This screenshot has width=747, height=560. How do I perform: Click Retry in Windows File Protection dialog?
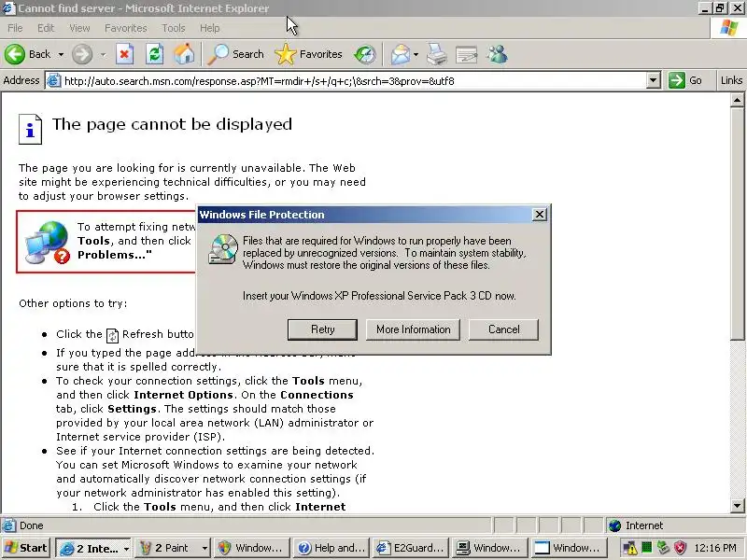click(322, 329)
